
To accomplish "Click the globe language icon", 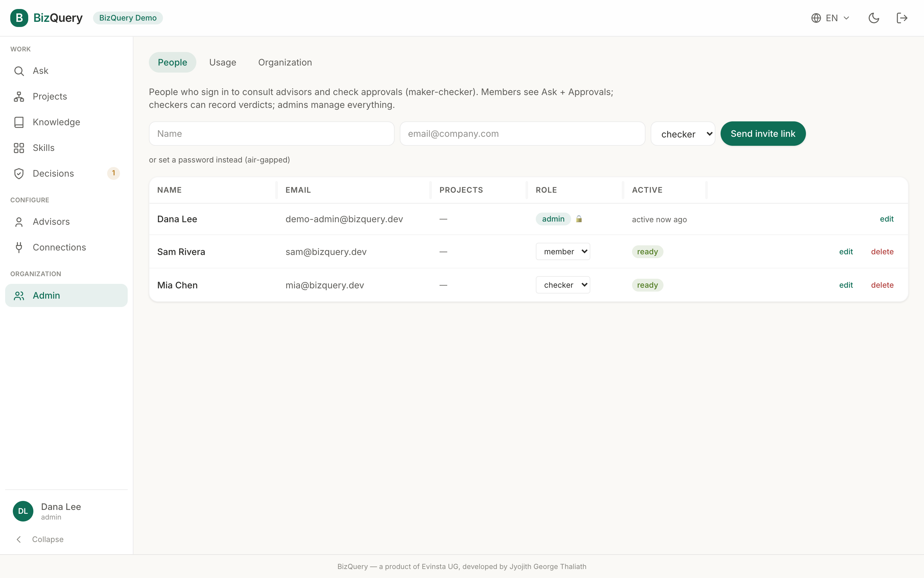I will coord(816,18).
